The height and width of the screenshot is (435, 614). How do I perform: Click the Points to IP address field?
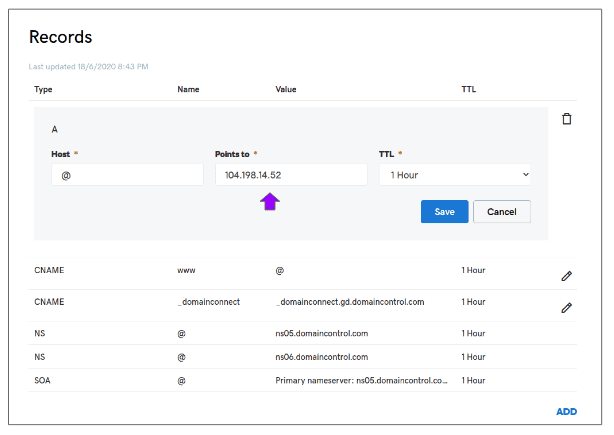point(290,175)
